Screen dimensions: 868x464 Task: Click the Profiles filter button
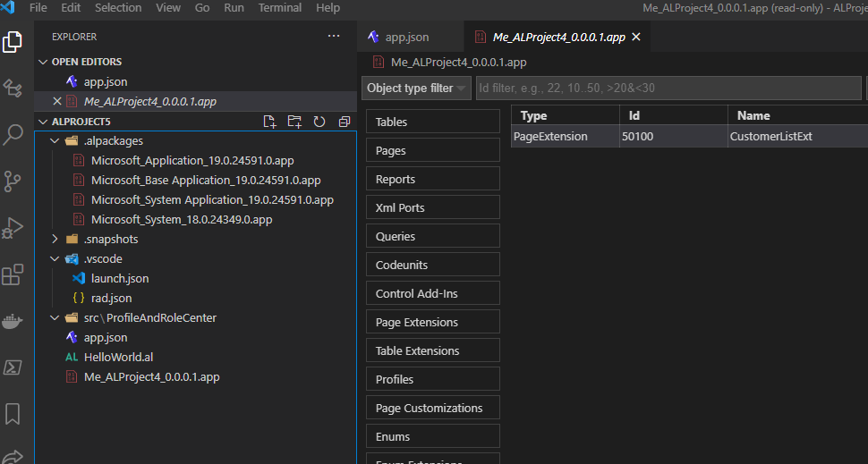(433, 379)
